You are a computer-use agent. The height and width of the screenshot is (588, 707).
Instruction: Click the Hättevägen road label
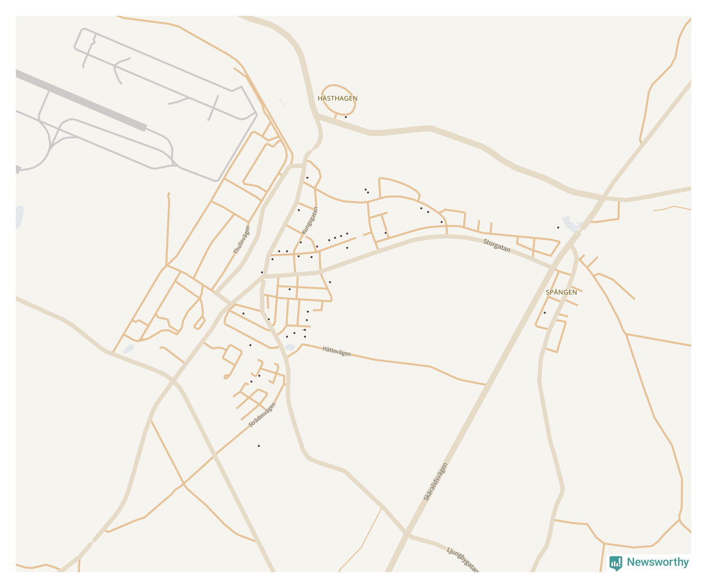(x=337, y=351)
